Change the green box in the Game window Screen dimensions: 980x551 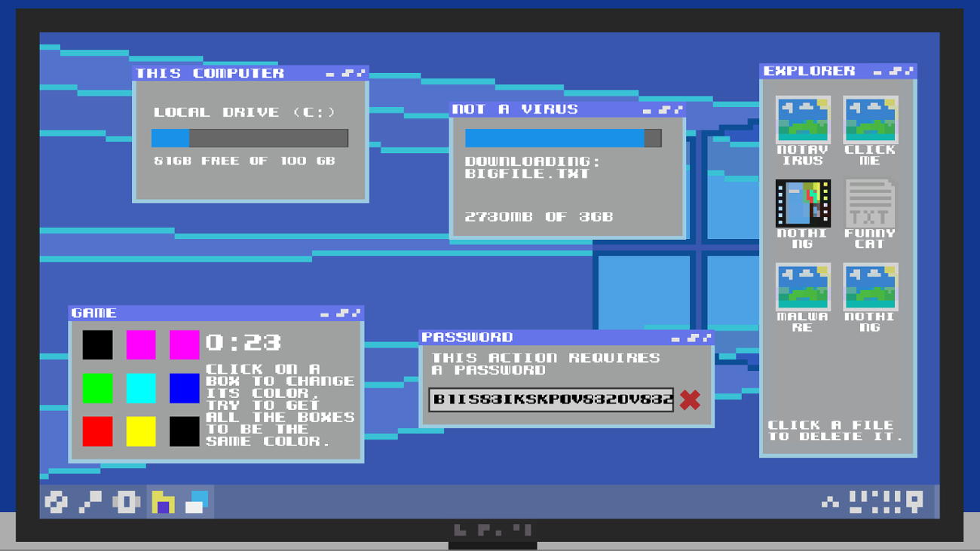[x=97, y=388]
